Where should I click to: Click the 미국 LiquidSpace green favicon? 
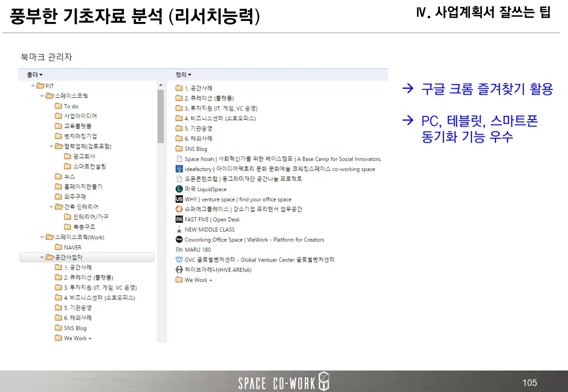click(x=179, y=189)
